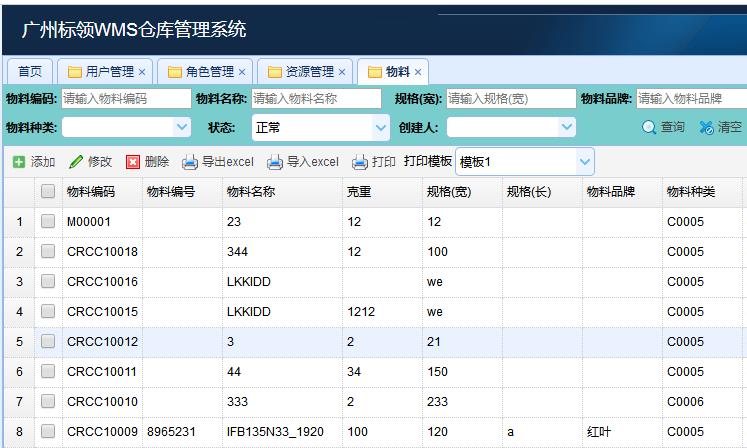The width and height of the screenshot is (747, 448).
Task: Expand the 物料种类 dropdown
Action: point(181,127)
